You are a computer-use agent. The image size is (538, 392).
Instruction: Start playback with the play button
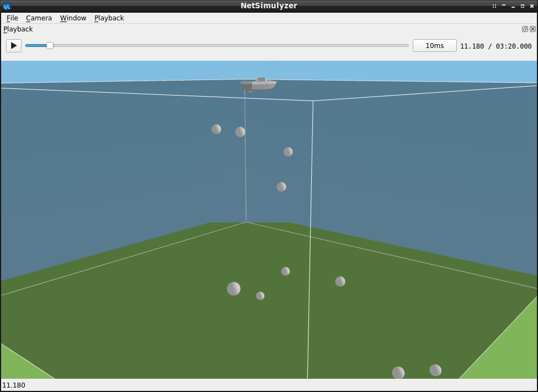pos(14,46)
